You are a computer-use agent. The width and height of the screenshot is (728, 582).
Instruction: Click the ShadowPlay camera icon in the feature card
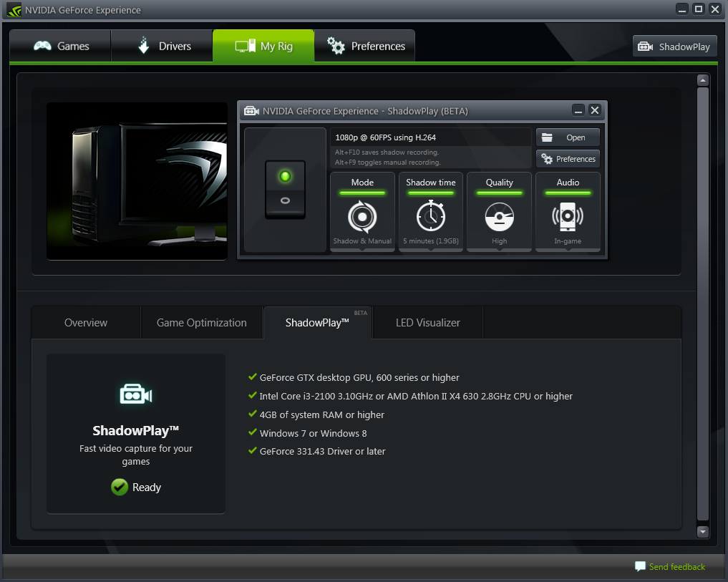click(x=135, y=395)
